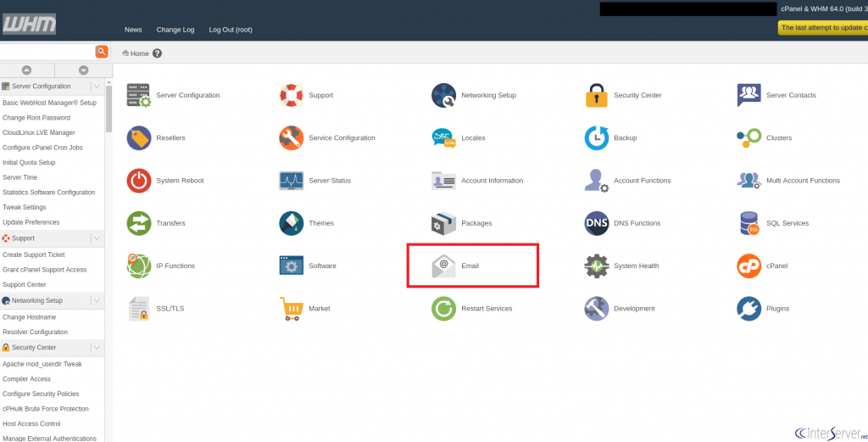Open Server Time link
The image size is (868, 442).
20,177
